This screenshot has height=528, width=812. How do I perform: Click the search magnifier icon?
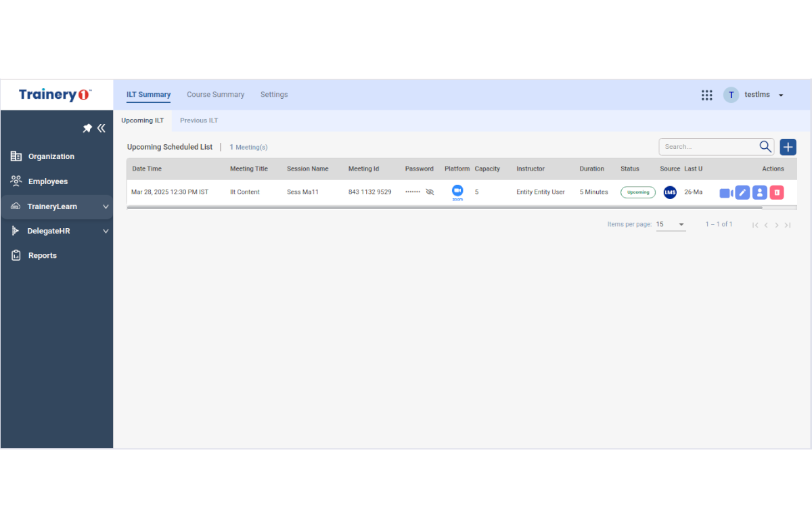[765, 147]
